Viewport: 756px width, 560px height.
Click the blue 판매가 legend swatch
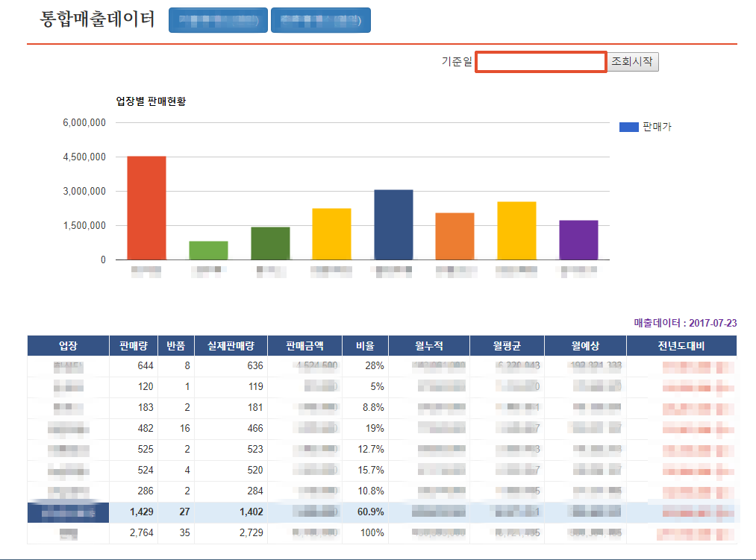click(628, 128)
